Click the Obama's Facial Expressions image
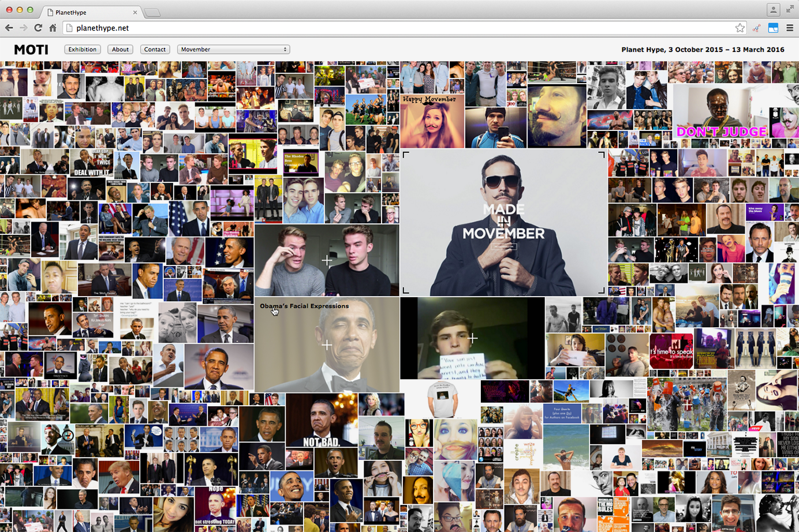799x532 pixels. pos(327,345)
